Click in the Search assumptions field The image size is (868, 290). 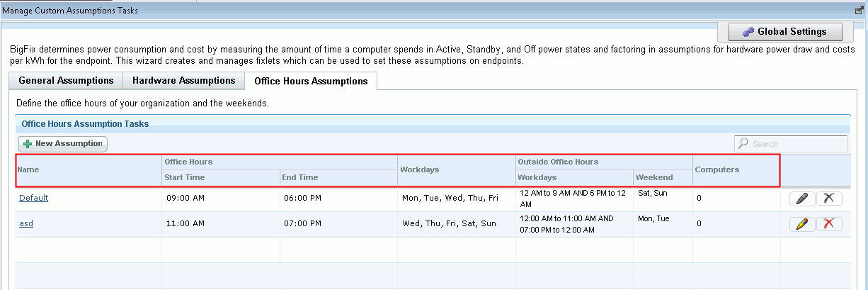pyautogui.click(x=796, y=144)
